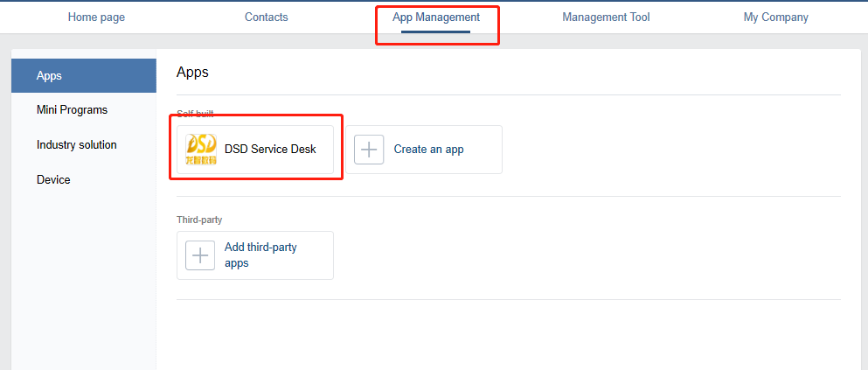Switch to the Contacts tab

click(x=266, y=17)
